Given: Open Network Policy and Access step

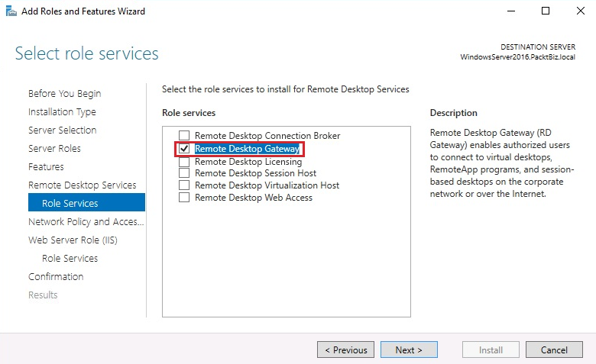Looking at the screenshot, I should pyautogui.click(x=86, y=222).
